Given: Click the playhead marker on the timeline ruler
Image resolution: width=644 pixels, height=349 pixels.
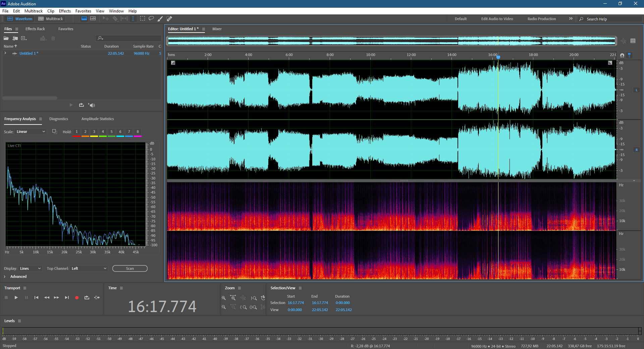Looking at the screenshot, I should [x=498, y=57].
